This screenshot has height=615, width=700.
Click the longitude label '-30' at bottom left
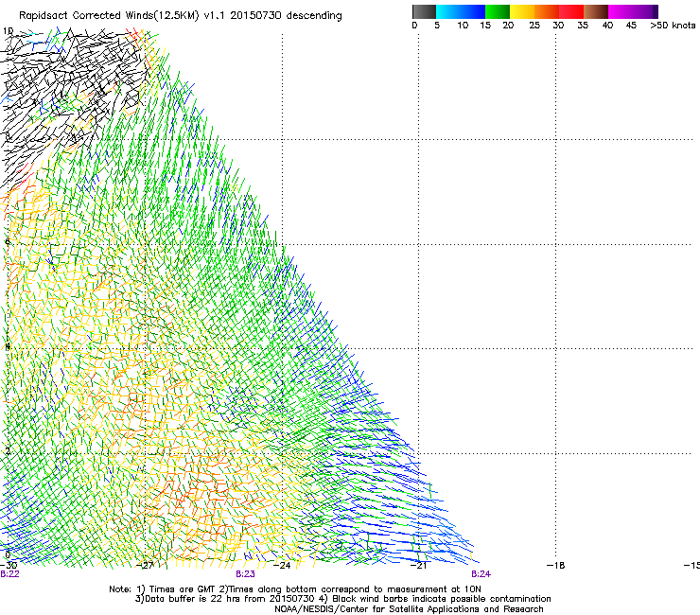(9, 565)
